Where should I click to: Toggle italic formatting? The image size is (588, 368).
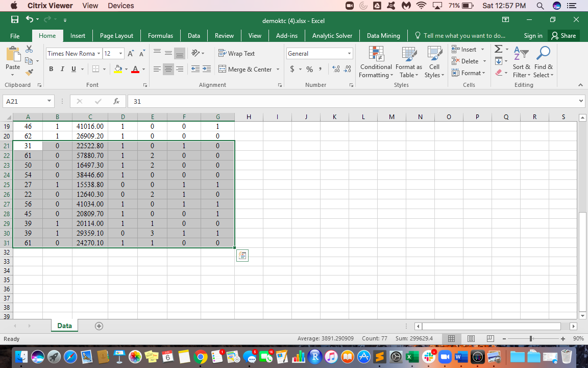pos(62,69)
